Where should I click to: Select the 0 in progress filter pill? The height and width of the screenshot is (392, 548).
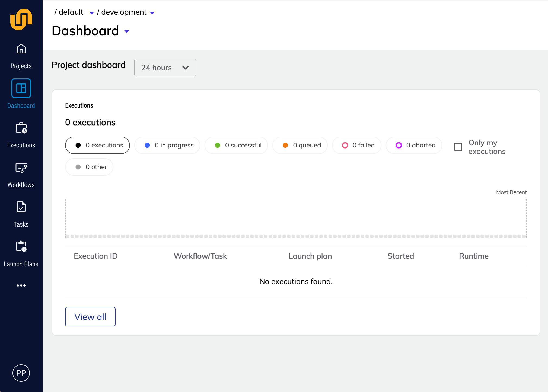point(169,145)
